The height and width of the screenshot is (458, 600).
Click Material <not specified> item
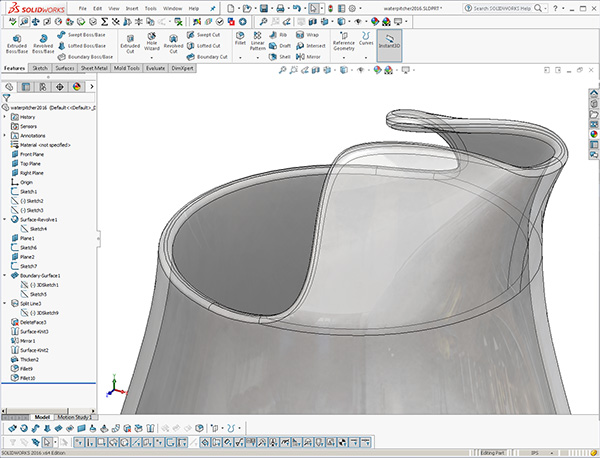coord(41,145)
